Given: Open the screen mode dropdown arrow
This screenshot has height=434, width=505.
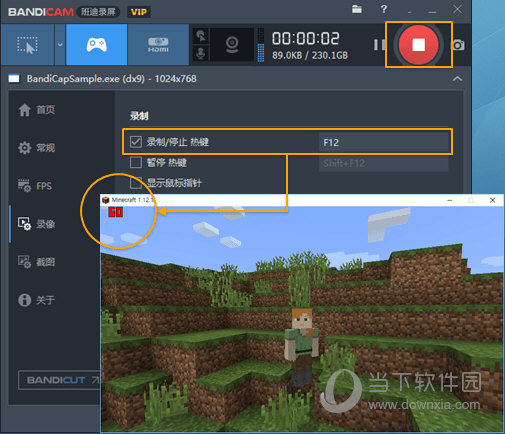Looking at the screenshot, I should click(60, 45).
